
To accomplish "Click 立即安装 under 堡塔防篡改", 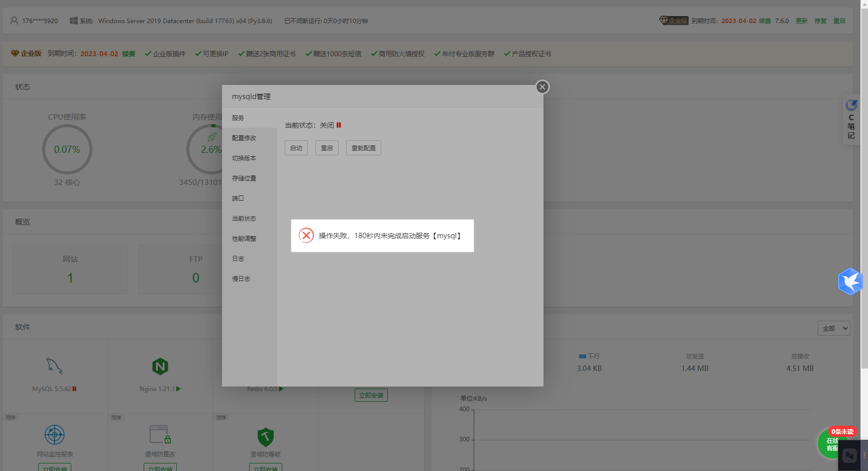I will pyautogui.click(x=160, y=467).
